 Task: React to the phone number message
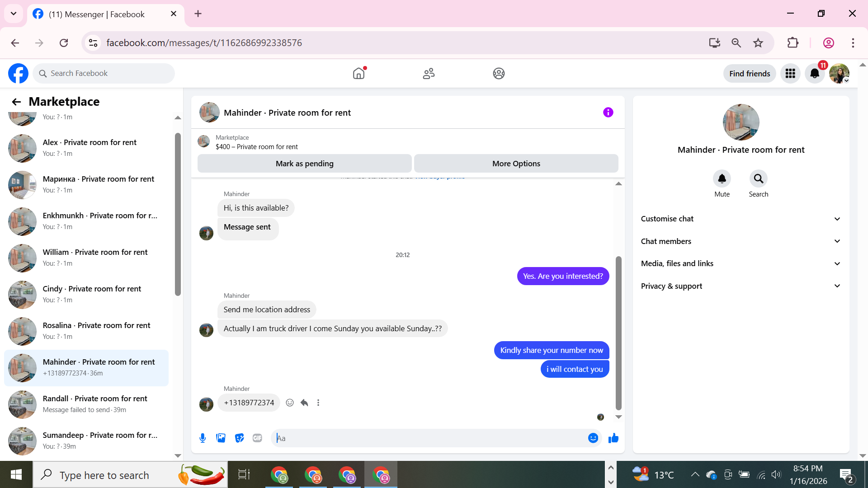[x=290, y=403]
